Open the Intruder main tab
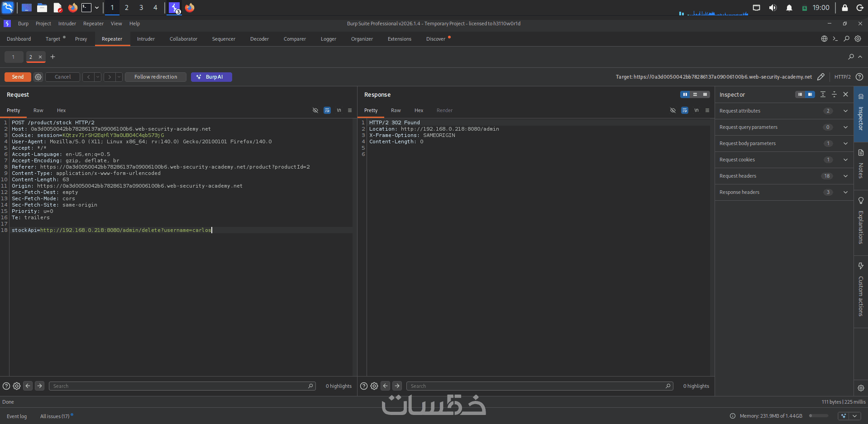Image resolution: width=868 pixels, height=424 pixels. tap(146, 39)
